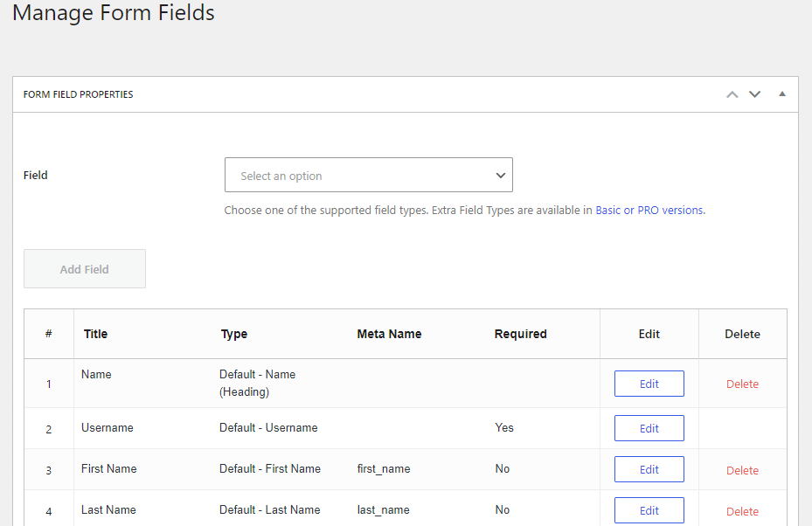812x526 pixels.
Task: Open the "Basic or PRO versions" link
Action: click(649, 210)
